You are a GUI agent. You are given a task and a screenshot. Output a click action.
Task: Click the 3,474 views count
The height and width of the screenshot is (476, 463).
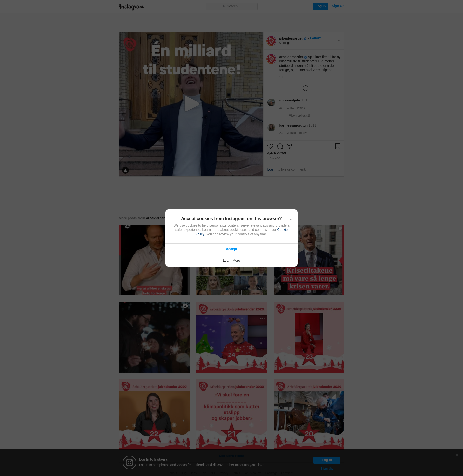277,153
